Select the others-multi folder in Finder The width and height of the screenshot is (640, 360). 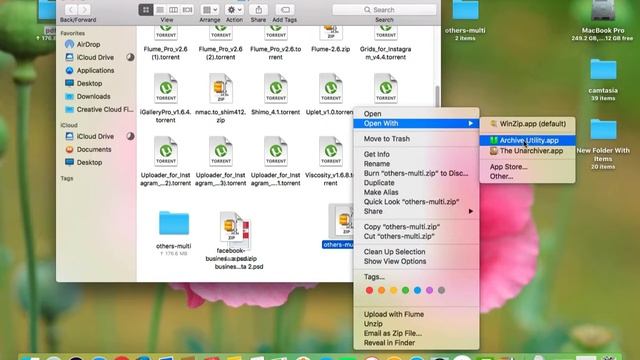[x=174, y=223]
